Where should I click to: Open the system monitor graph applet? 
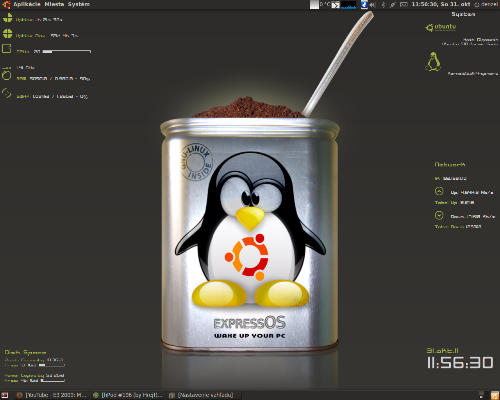(348, 5)
